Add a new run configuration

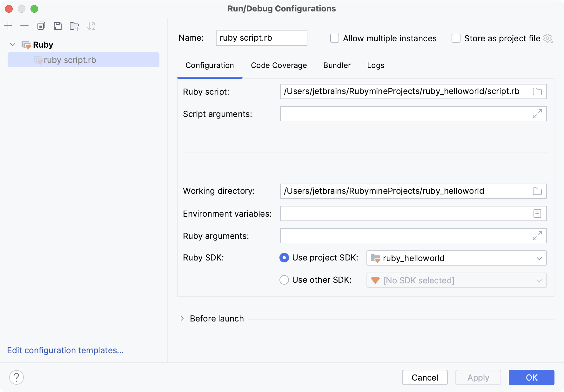coord(8,26)
